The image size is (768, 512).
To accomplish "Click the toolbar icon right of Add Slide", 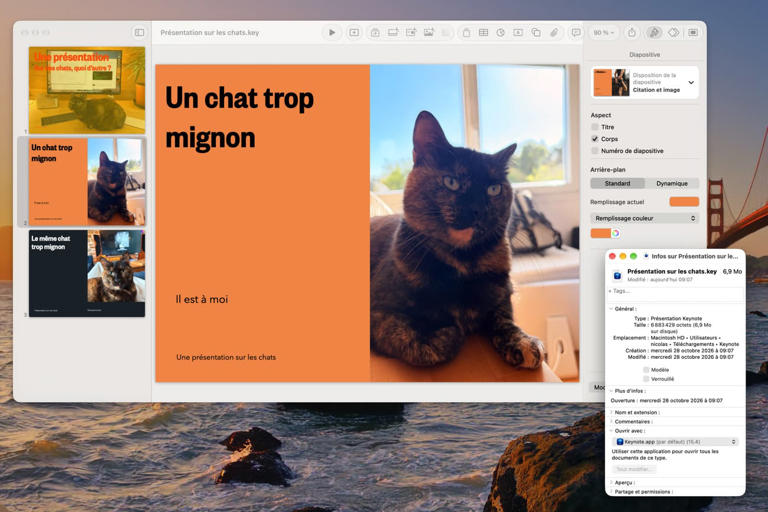I will tap(375, 33).
